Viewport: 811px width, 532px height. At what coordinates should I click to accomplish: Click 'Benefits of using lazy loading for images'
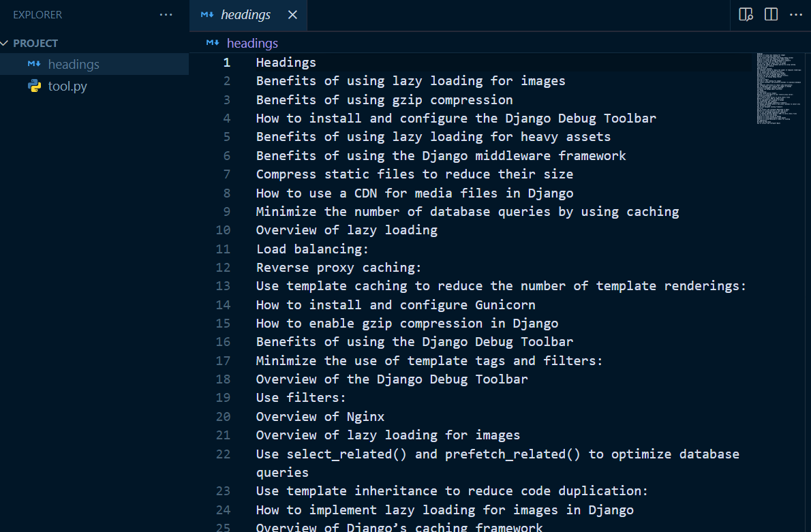tap(411, 81)
